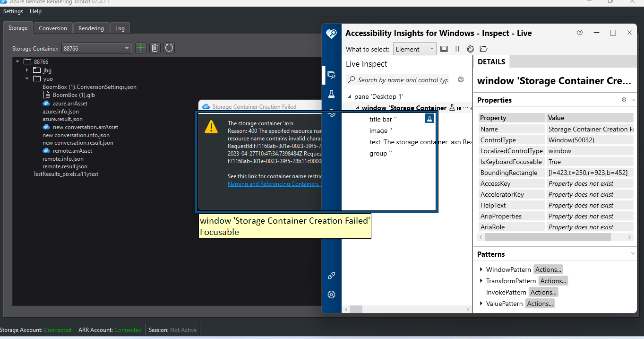
Task: Open the Test flask icon in the sidebar
Action: 331,94
